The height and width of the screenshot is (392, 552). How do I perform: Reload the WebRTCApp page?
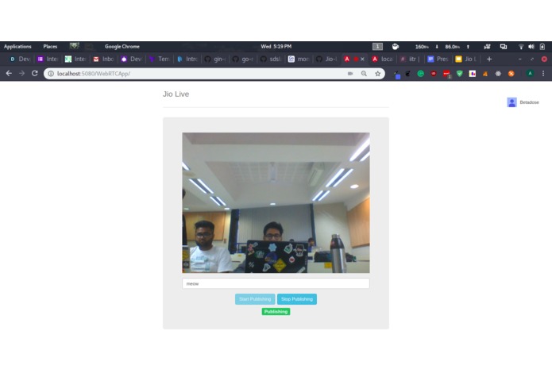pyautogui.click(x=34, y=74)
